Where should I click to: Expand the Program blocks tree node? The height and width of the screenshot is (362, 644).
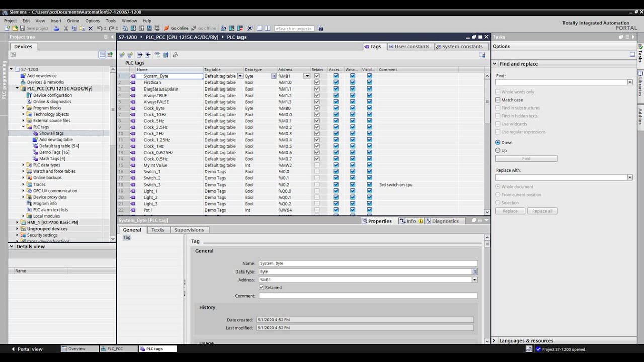(23, 108)
